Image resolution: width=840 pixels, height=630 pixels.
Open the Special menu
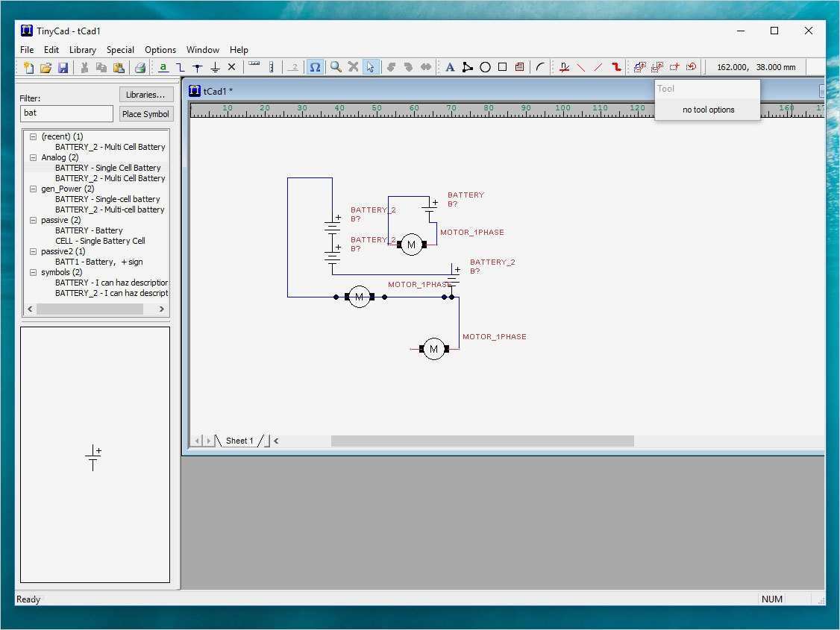(x=120, y=50)
